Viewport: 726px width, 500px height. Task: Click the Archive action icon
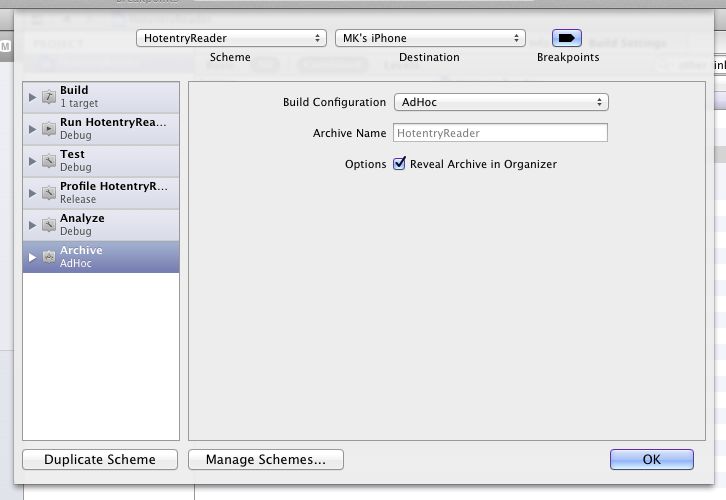point(49,256)
